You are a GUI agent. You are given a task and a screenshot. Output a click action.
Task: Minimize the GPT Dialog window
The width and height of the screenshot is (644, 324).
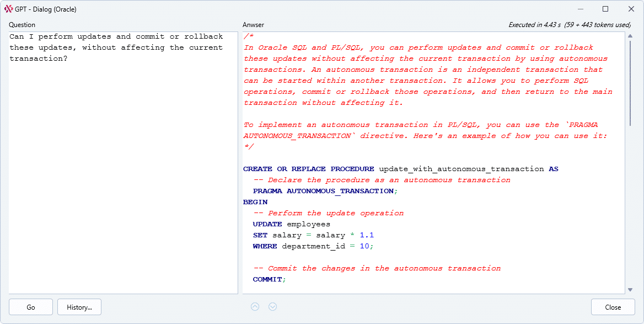[x=579, y=9]
